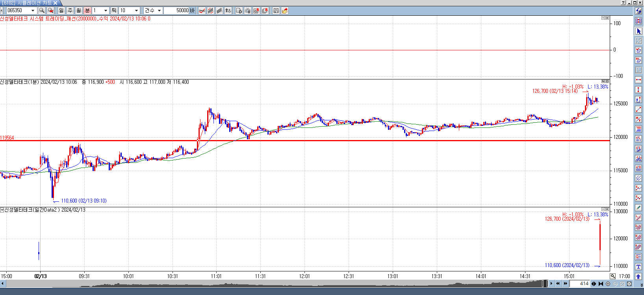
Task: Click the chart scrollbar range handle
Action: pyautogui.click(x=545, y=284)
